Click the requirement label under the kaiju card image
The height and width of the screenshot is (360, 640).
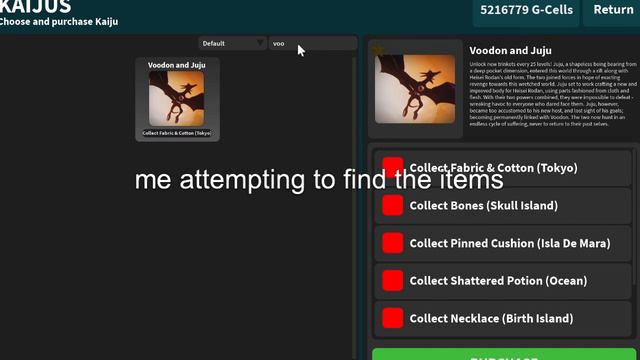click(177, 133)
